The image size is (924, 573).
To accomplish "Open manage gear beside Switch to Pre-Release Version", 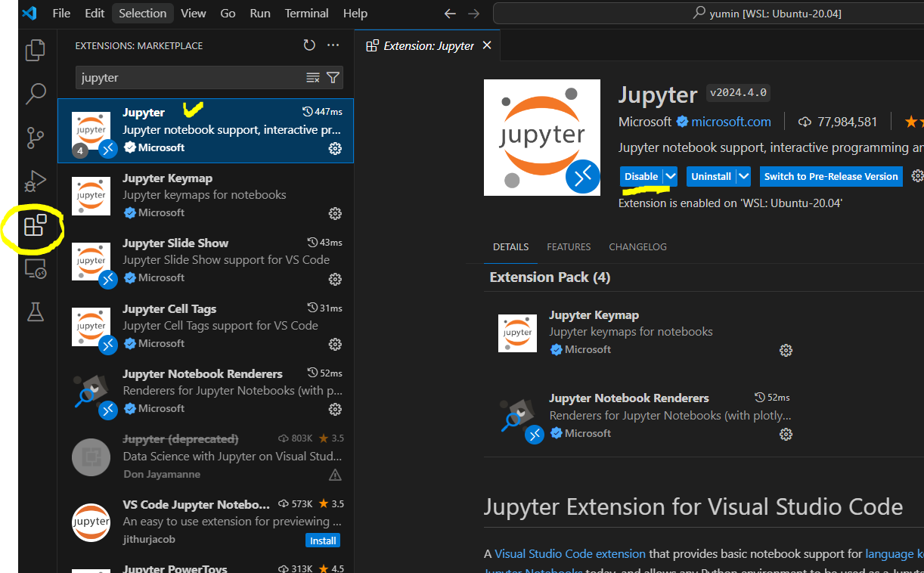I will [x=917, y=176].
